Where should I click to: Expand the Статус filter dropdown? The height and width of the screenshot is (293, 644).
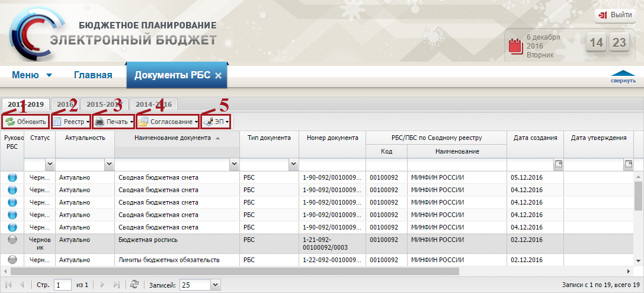coord(49,164)
